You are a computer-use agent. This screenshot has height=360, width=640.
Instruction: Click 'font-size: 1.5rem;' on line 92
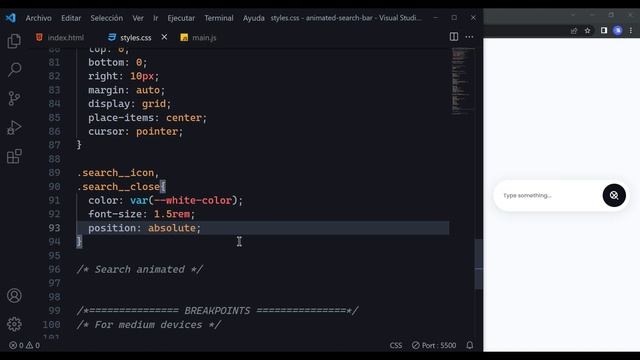point(142,214)
